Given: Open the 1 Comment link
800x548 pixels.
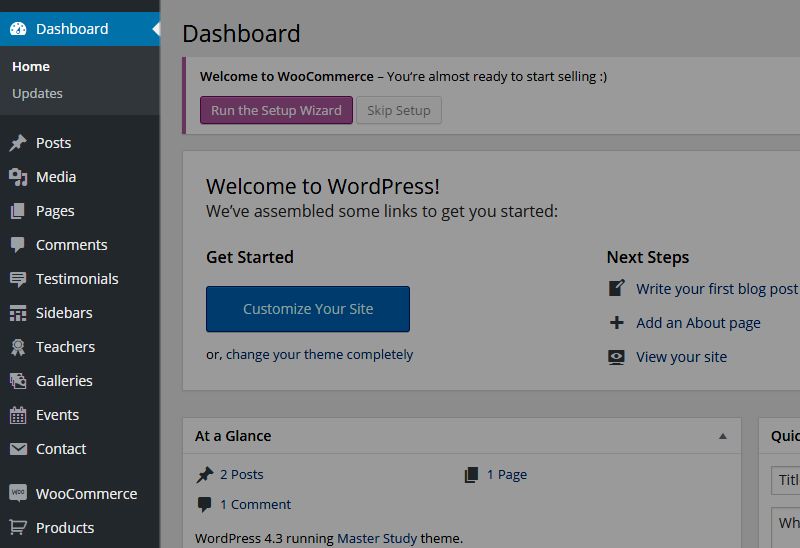Looking at the screenshot, I should tap(255, 505).
